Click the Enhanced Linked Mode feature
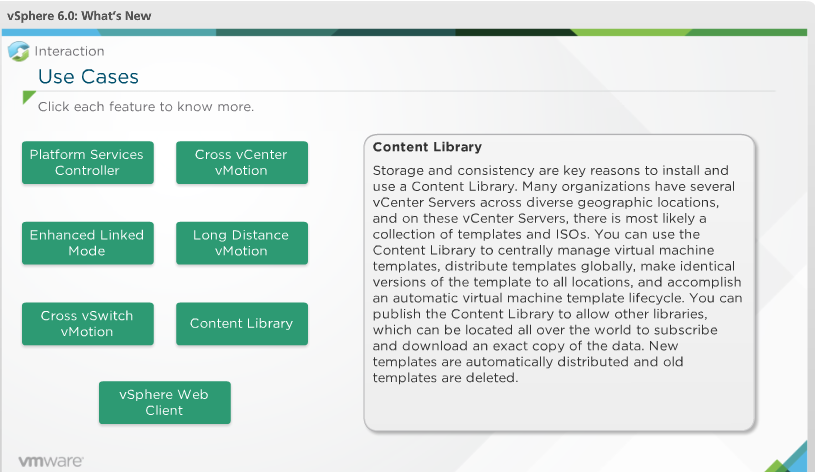Image resolution: width=815 pixels, height=472 pixels. (88, 243)
